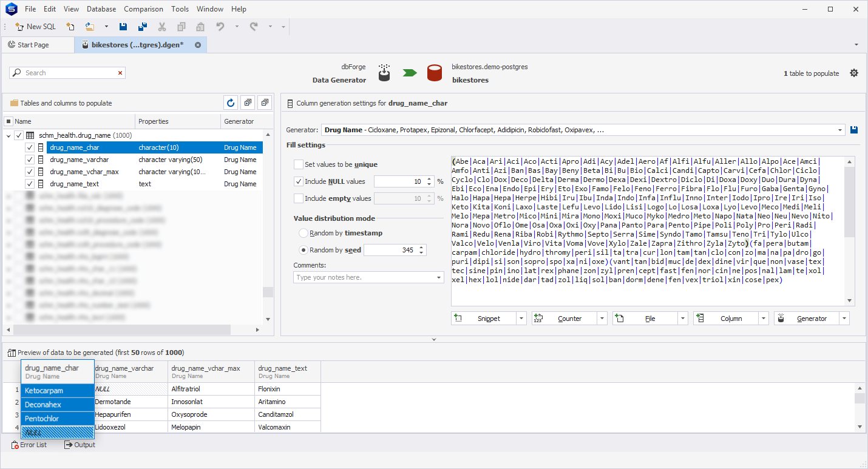Image resolution: width=868 pixels, height=469 pixels.
Task: Click the Undo arrow icon
Action: coord(220,27)
